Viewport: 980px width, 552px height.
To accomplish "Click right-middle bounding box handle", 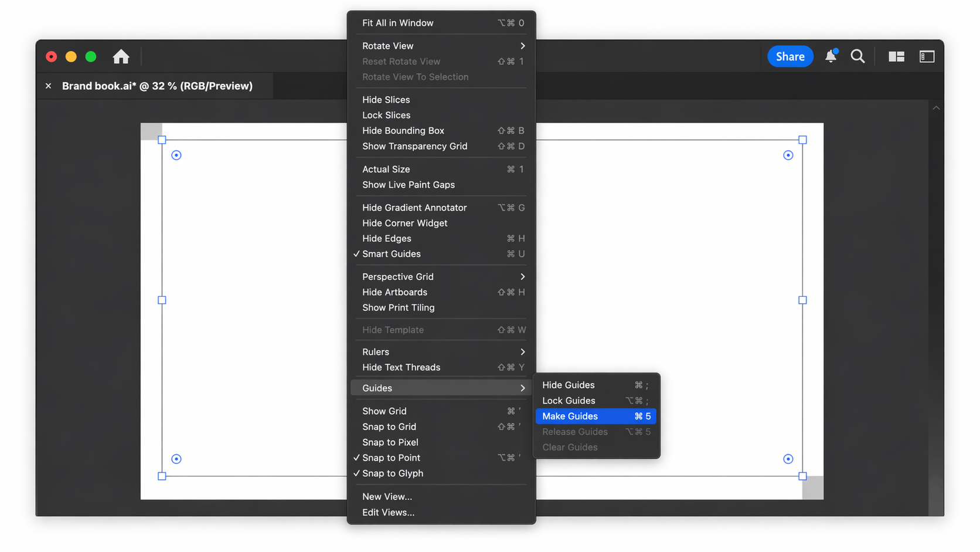I will pyautogui.click(x=802, y=300).
